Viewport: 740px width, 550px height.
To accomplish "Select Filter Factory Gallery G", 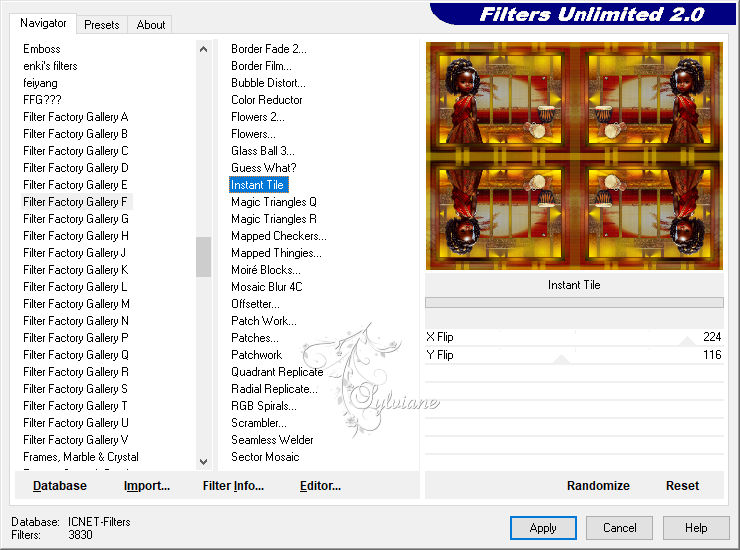I will (x=76, y=219).
